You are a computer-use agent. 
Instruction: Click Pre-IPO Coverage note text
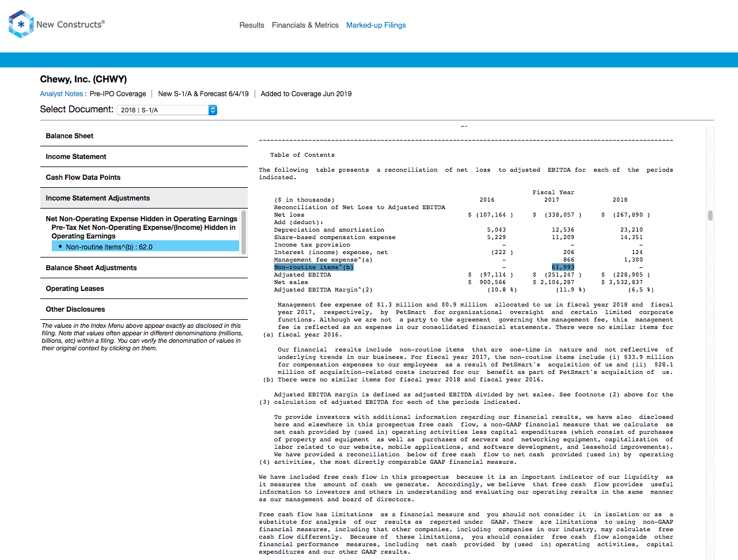(x=118, y=94)
